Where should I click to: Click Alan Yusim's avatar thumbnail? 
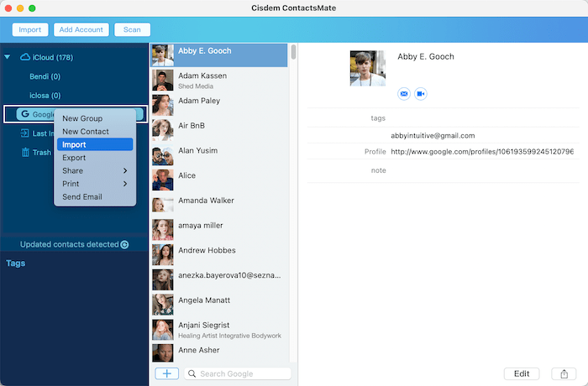coord(163,154)
